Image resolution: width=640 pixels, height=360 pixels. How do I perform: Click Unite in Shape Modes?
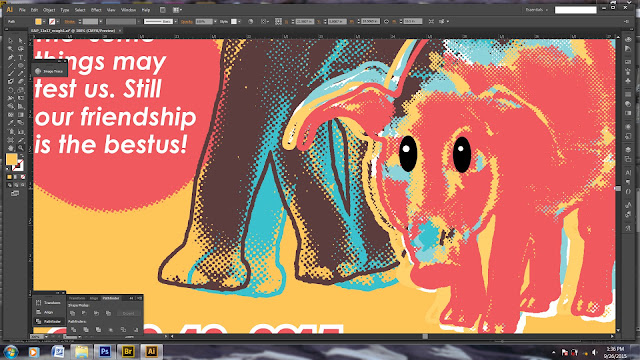[x=73, y=313]
